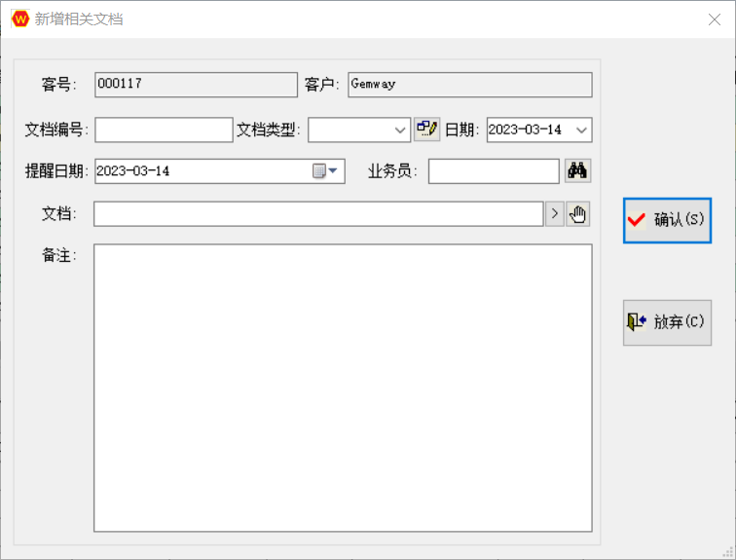Browse document with the arrow button
Viewport: 736px width, 560px height.
(554, 214)
